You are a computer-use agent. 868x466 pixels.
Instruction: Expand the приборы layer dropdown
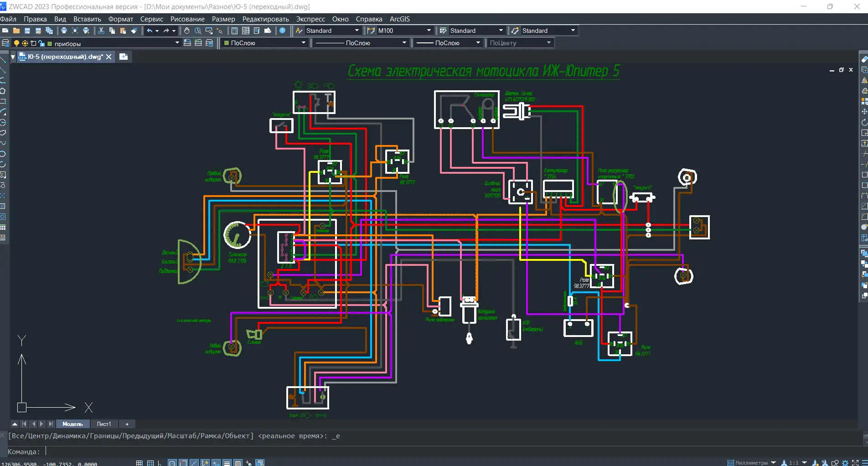click(177, 43)
